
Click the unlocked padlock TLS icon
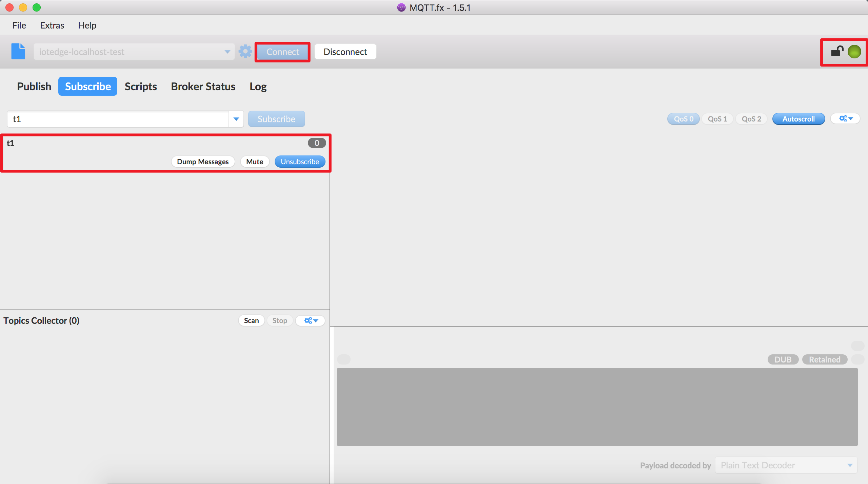(837, 52)
